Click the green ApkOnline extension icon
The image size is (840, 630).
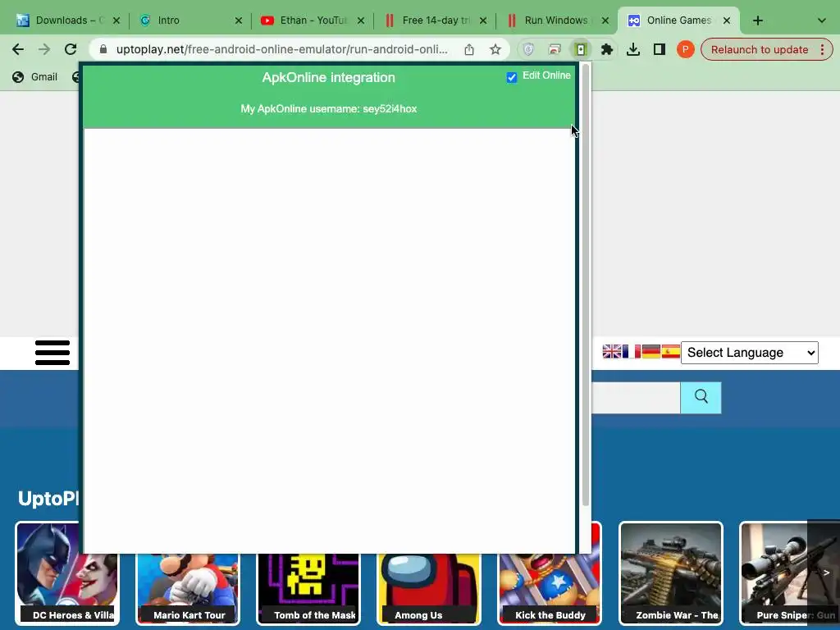click(581, 50)
